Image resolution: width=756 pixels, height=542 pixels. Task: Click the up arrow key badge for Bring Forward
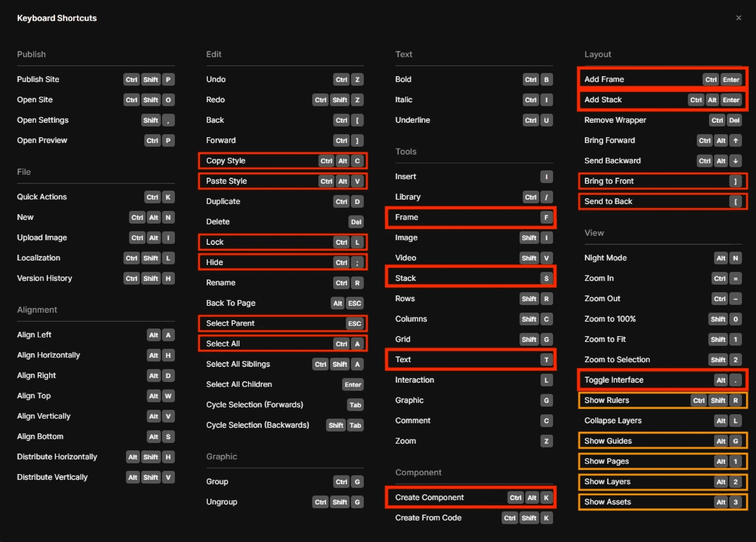735,141
